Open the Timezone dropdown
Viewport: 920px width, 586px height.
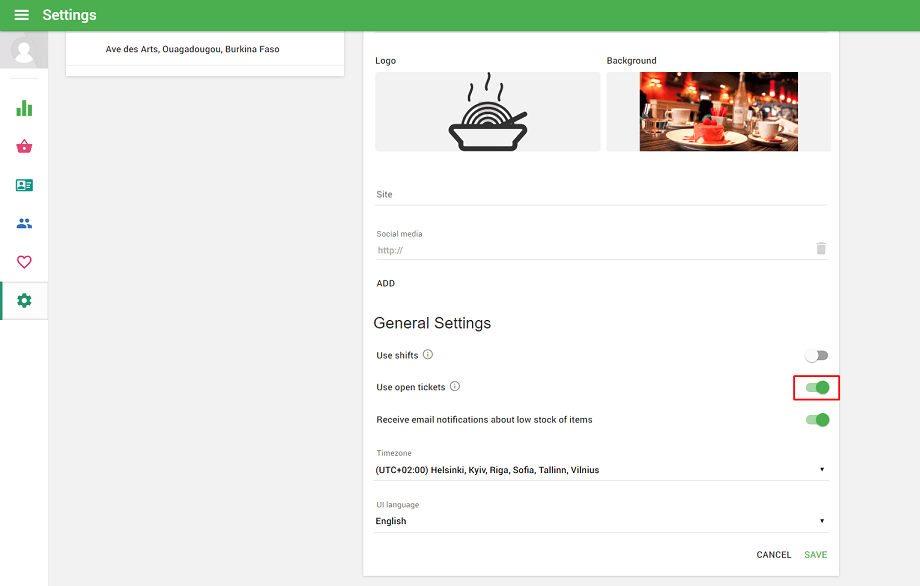[601, 470]
